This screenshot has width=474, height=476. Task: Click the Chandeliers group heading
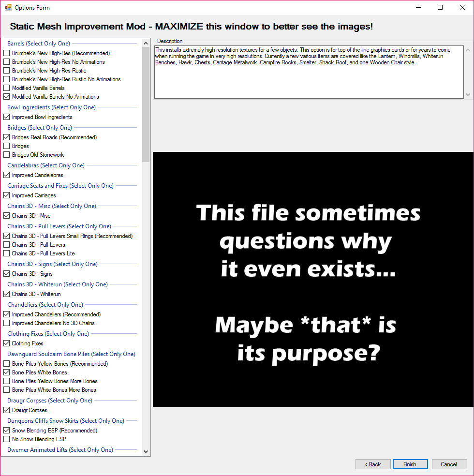pos(45,305)
